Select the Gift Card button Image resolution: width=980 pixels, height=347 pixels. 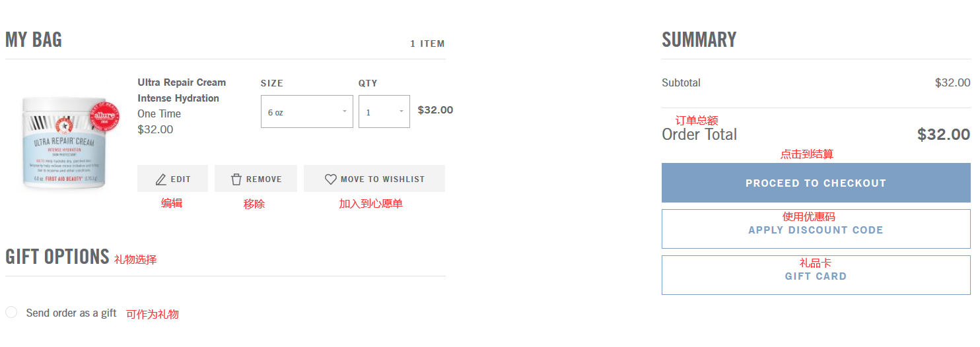tap(816, 276)
